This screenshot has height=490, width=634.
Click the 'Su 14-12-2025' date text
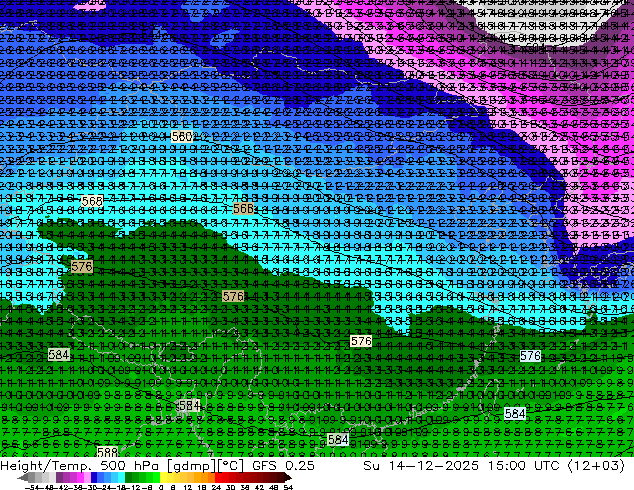pyautogui.click(x=421, y=466)
